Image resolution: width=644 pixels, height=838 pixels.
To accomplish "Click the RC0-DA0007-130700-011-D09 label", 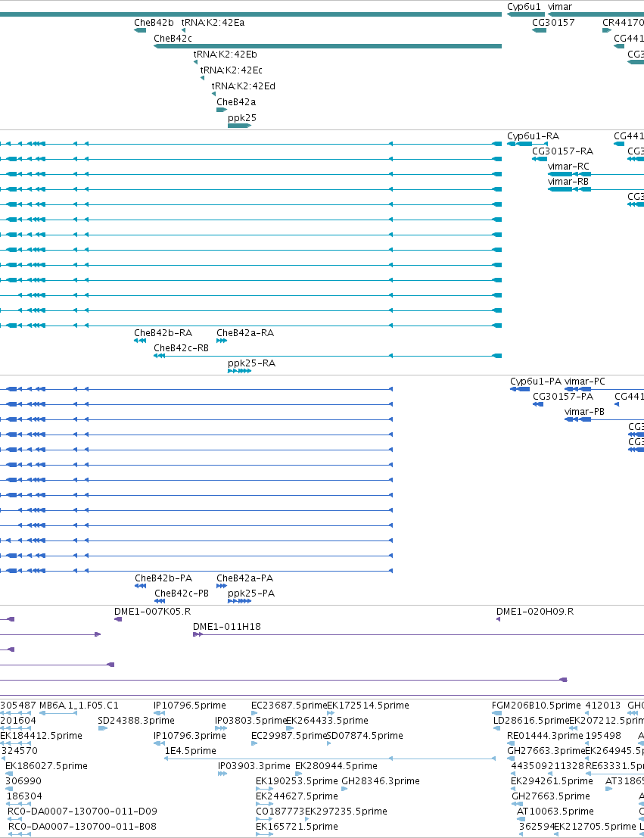I will click(x=82, y=812).
